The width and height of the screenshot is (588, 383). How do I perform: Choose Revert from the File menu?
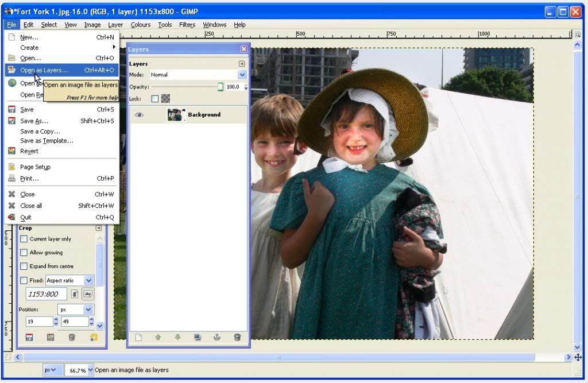click(x=62, y=151)
